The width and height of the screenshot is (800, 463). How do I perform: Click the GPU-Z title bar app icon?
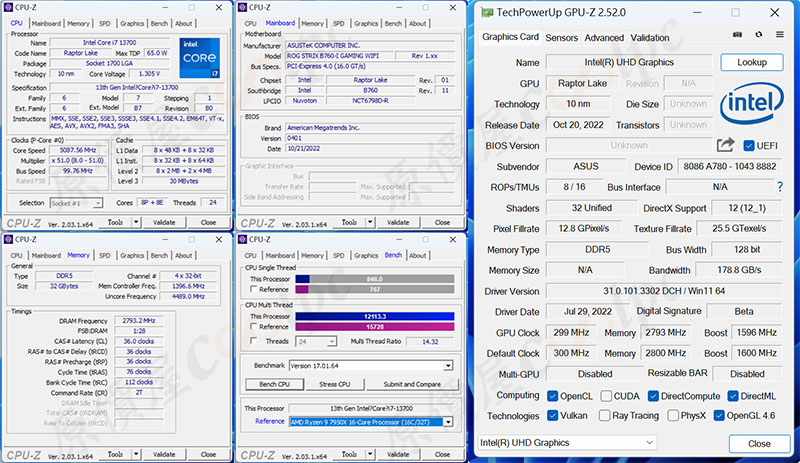click(487, 12)
